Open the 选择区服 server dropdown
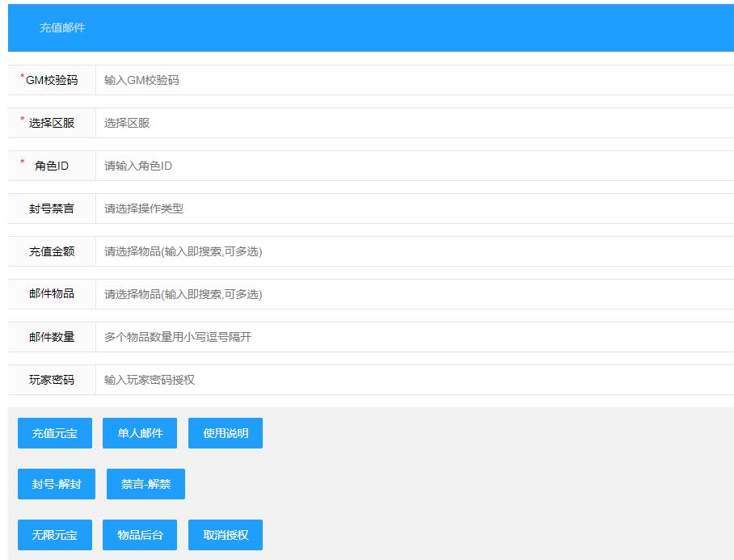This screenshot has width=734, height=560. coord(414,123)
